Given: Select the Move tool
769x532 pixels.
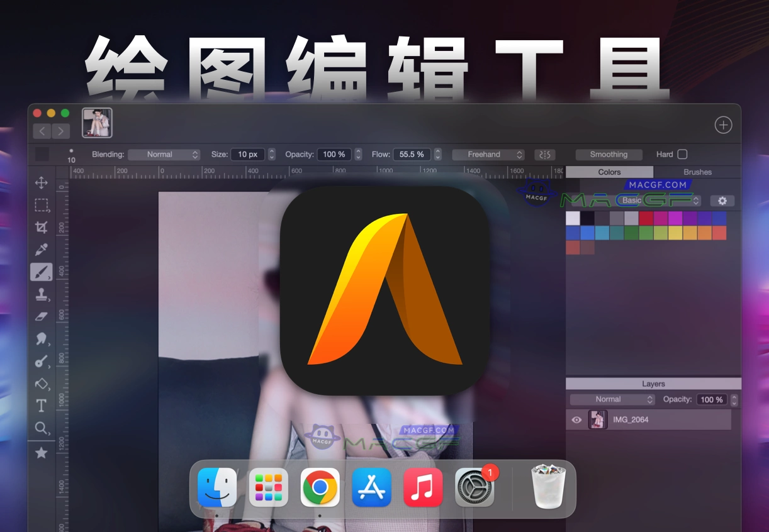Looking at the screenshot, I should (42, 182).
